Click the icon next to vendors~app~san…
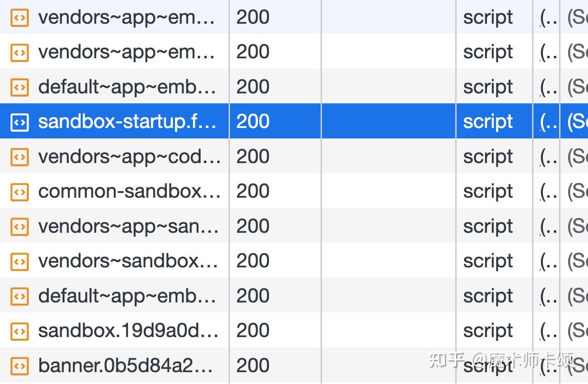The height and width of the screenshot is (384, 588). [19, 226]
